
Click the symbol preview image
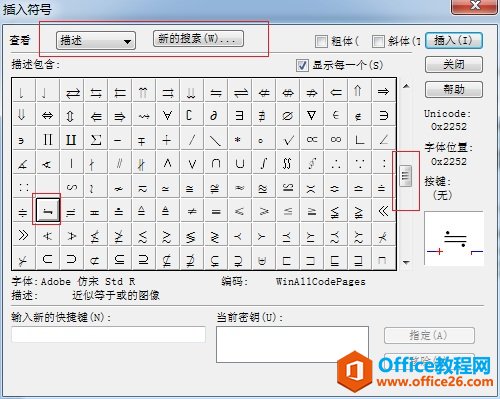[x=454, y=239]
